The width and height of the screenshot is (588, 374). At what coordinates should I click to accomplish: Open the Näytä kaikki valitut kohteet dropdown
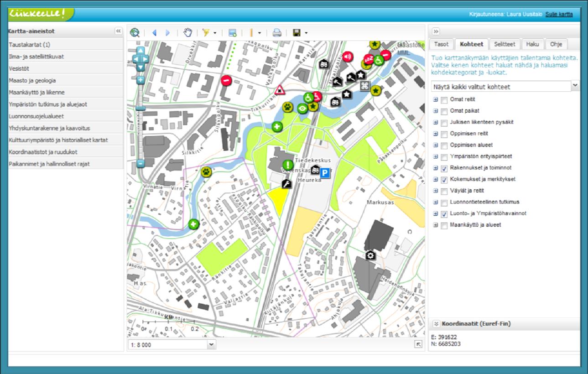click(575, 86)
